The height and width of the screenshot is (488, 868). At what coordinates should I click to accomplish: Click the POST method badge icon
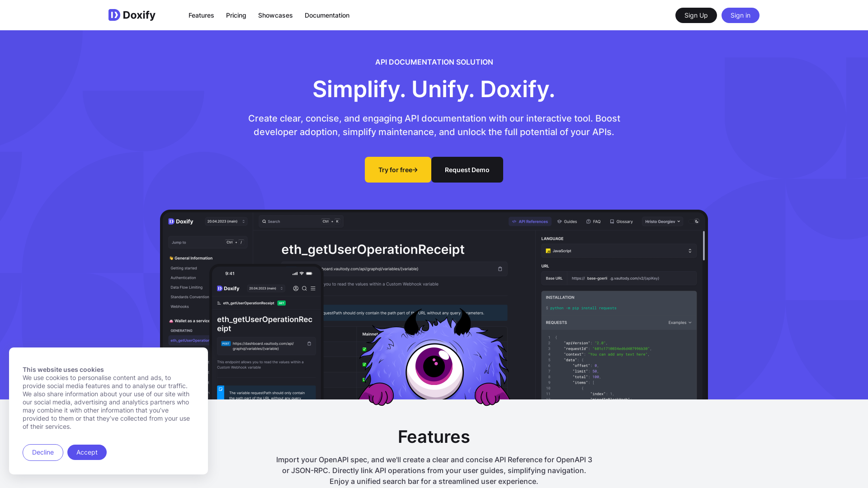[225, 343]
